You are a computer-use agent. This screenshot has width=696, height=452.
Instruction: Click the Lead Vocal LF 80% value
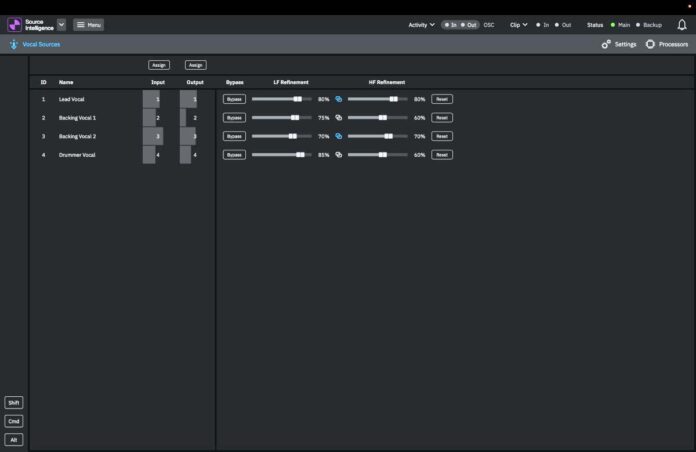324,99
